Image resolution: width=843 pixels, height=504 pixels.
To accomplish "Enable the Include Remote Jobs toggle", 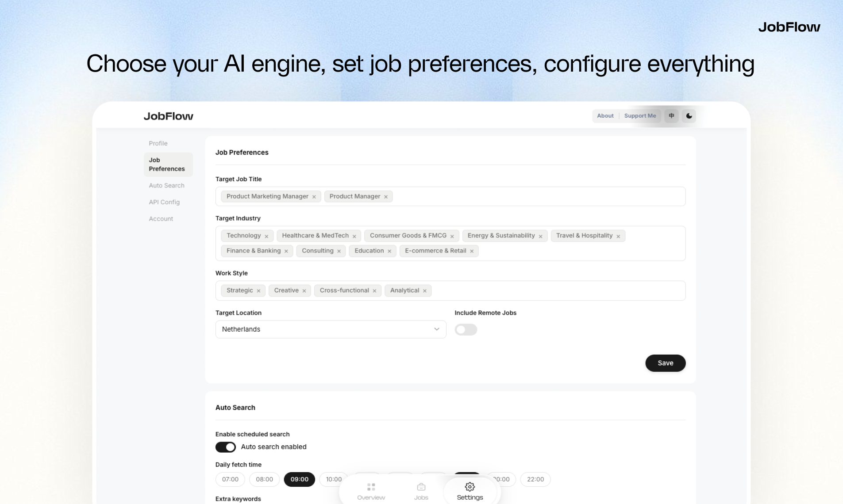I will click(466, 329).
